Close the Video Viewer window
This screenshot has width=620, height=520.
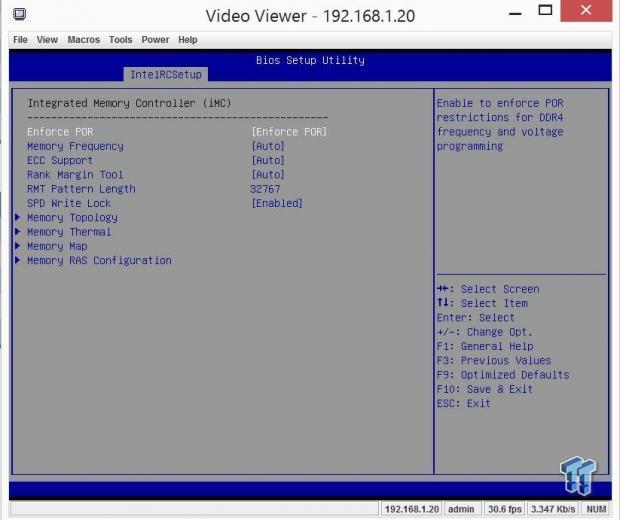(586, 10)
